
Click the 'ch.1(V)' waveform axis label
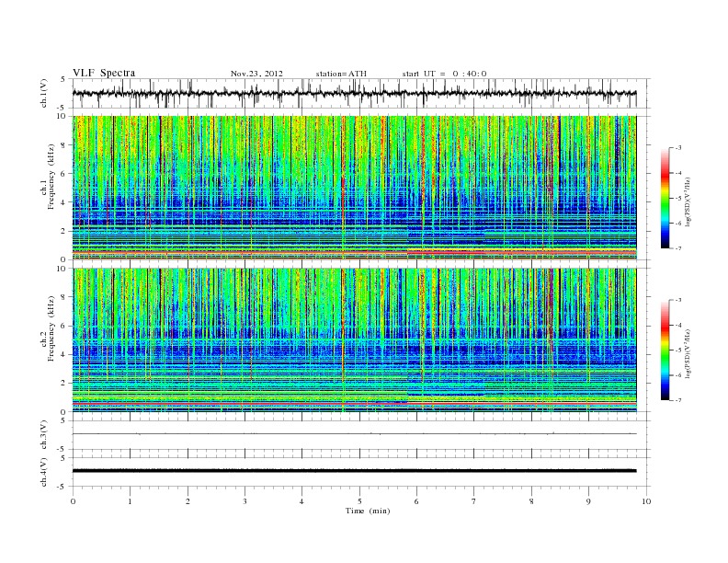(43, 93)
